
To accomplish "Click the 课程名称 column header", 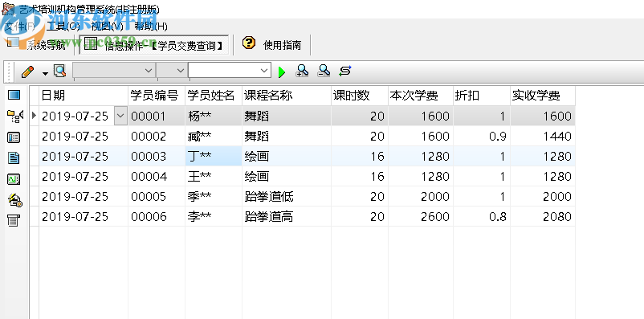I will 287,96.
